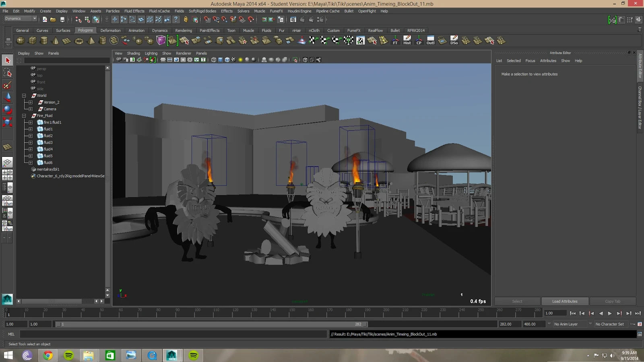Create a polygon cone from shelf
The width and height of the screenshot is (644, 362).
click(56, 41)
